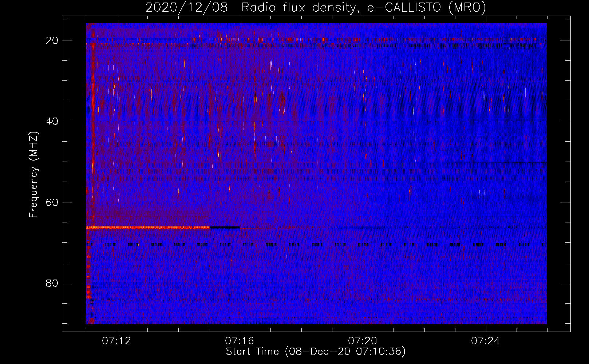This screenshot has height=364, width=589.
Task: Click the 20 MHz frequency tick label
Action: (52, 40)
